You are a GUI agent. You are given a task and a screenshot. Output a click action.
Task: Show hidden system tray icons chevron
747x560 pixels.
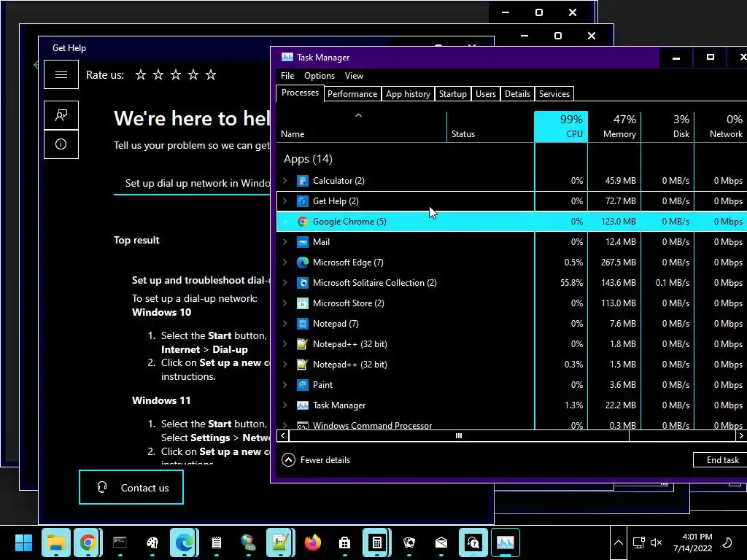pyautogui.click(x=618, y=542)
